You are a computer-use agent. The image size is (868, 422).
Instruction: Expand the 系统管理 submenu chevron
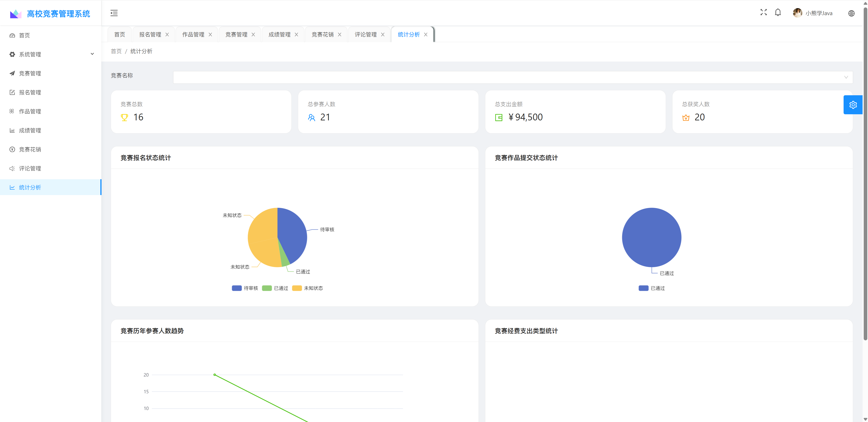[x=92, y=54]
